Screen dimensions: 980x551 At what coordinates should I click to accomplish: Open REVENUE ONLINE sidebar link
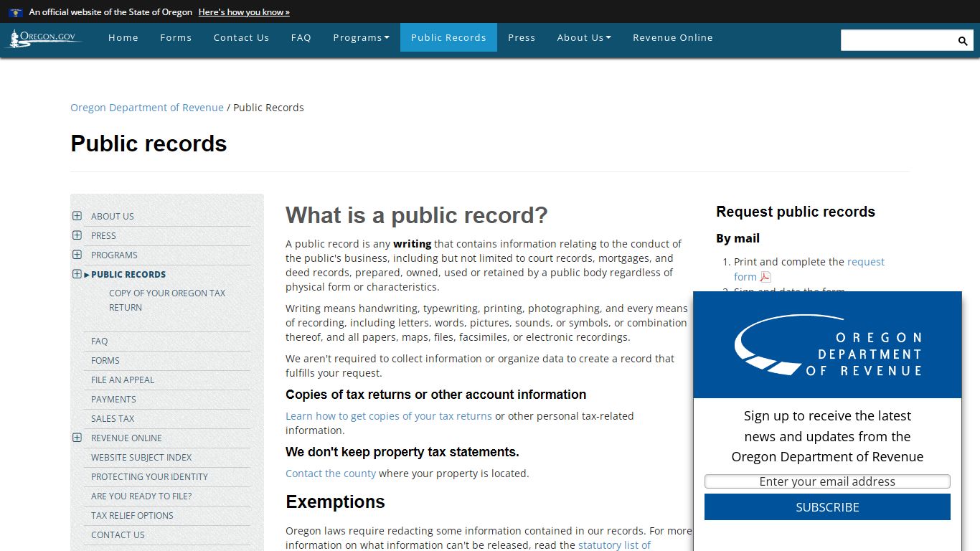pyautogui.click(x=126, y=438)
